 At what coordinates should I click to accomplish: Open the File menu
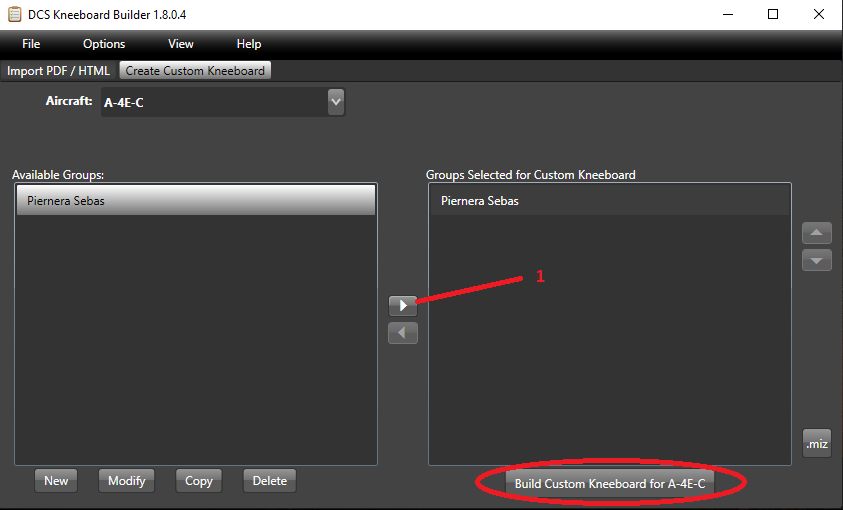tap(31, 44)
